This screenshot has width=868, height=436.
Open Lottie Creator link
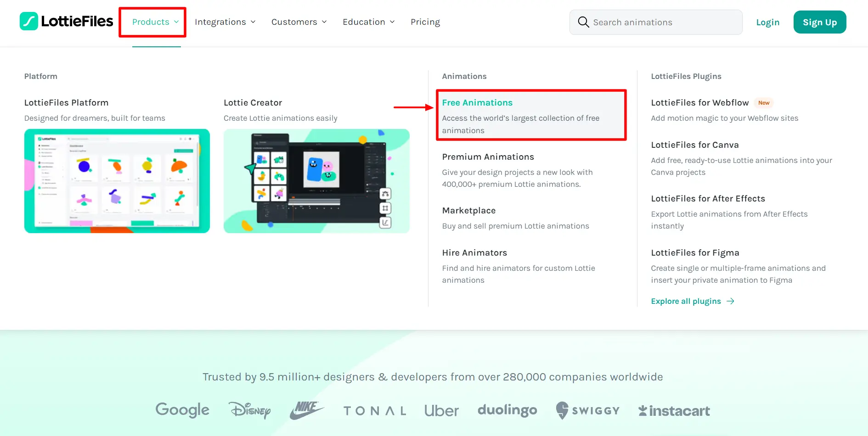[253, 103]
